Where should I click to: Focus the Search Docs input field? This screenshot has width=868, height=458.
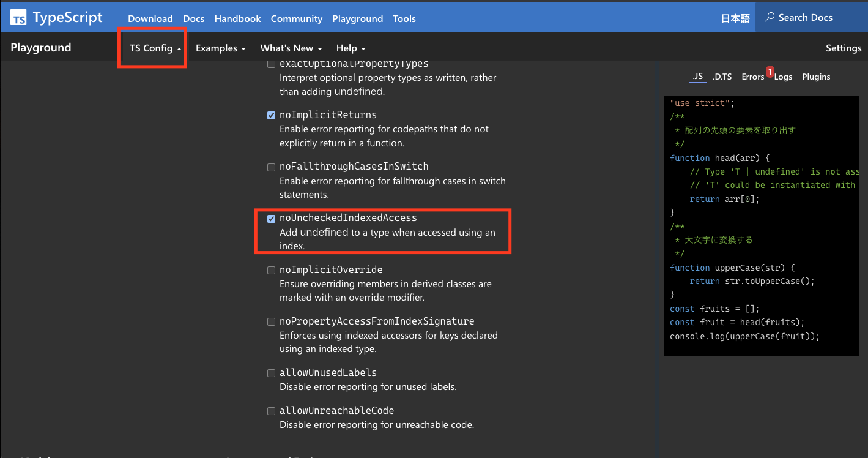tap(811, 17)
